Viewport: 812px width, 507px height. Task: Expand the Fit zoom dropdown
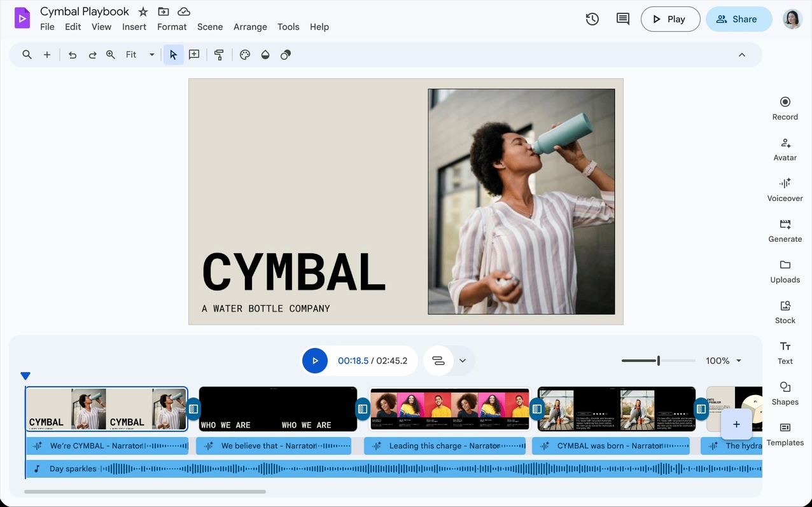point(151,55)
